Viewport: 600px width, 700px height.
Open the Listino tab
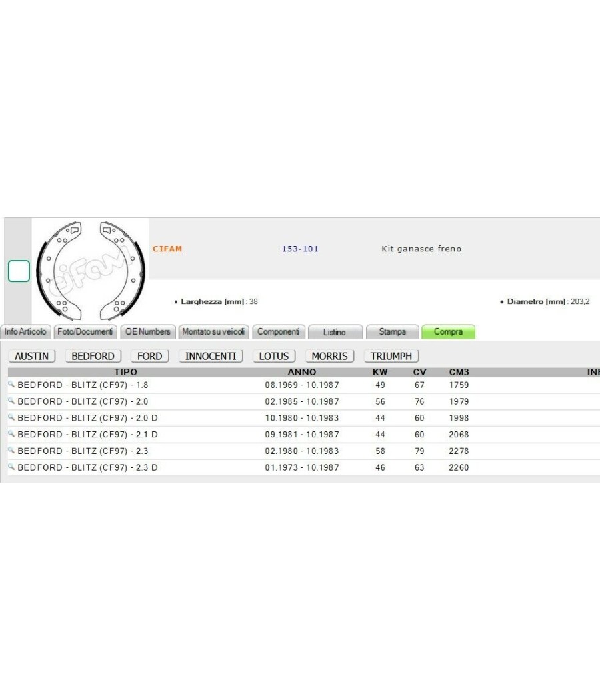click(335, 332)
